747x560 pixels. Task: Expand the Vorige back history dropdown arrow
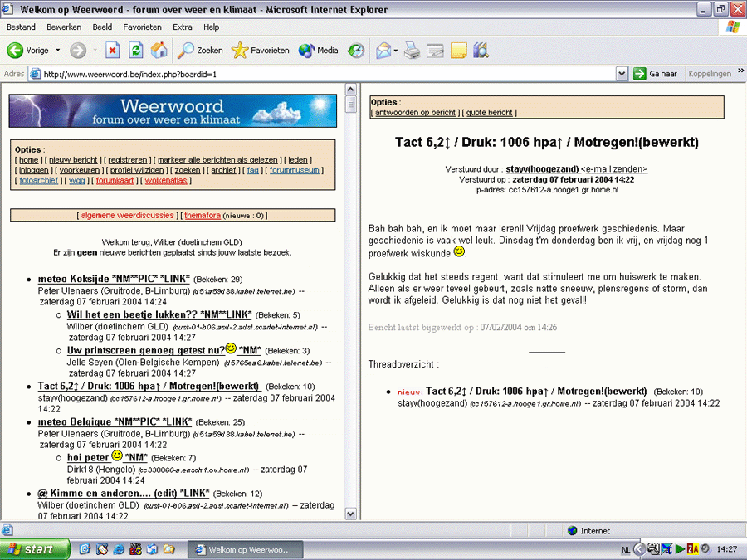coord(58,51)
